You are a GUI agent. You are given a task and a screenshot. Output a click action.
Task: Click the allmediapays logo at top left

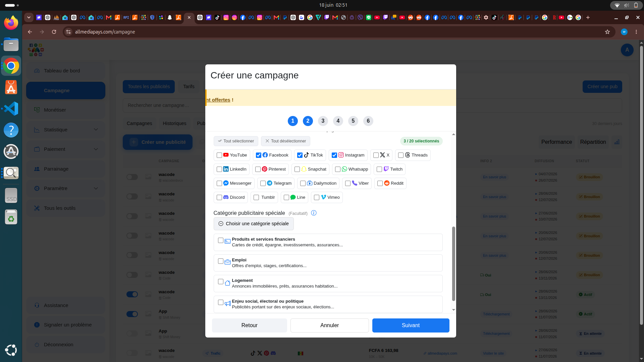tap(36, 50)
